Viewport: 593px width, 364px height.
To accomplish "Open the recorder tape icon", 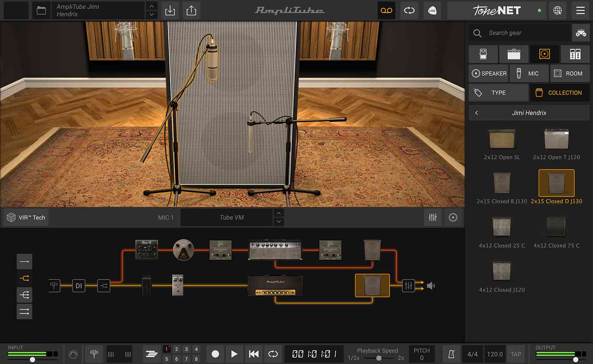I will (386, 11).
